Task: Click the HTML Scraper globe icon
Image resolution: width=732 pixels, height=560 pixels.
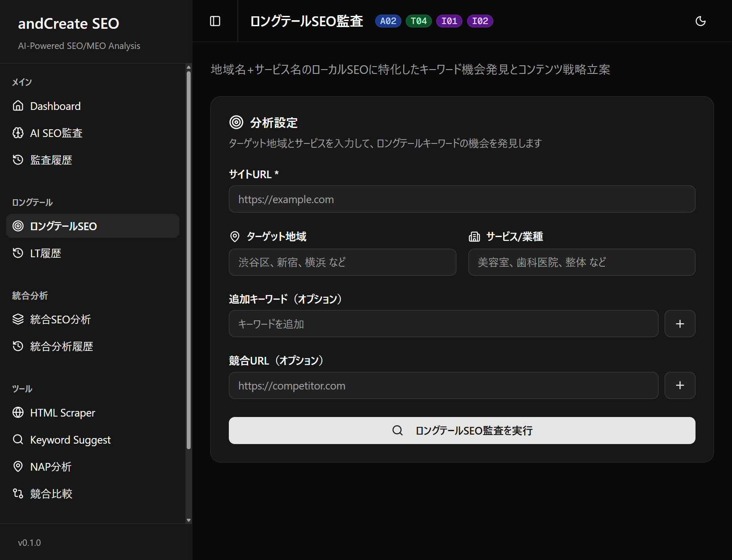Action: 18,412
